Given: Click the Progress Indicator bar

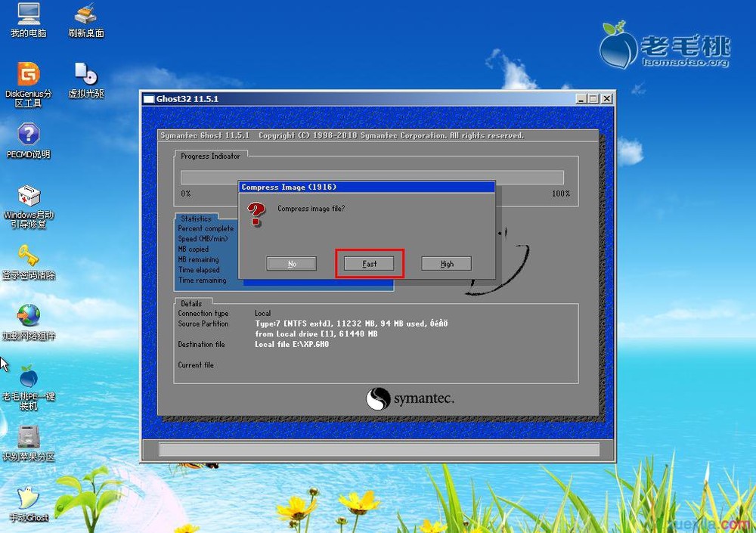Looking at the screenshot, I should pyautogui.click(x=372, y=177).
